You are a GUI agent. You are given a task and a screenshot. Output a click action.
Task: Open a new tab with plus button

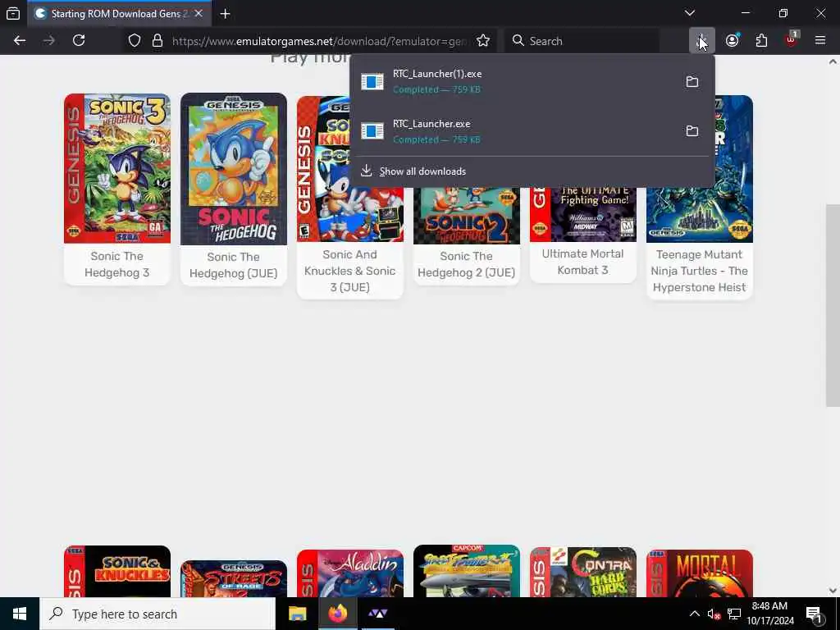[x=225, y=14]
